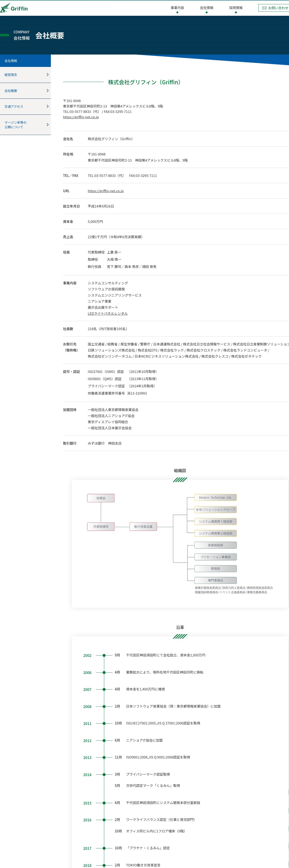Click the 会社概要 page title
Viewport: 289px width, 868px height.
tap(50, 36)
